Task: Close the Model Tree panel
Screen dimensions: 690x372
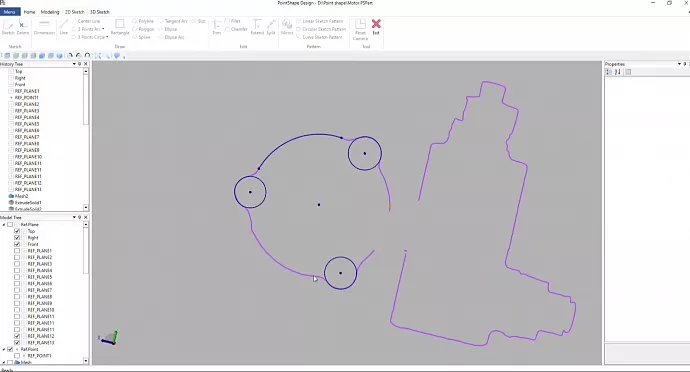Action: click(x=86, y=217)
